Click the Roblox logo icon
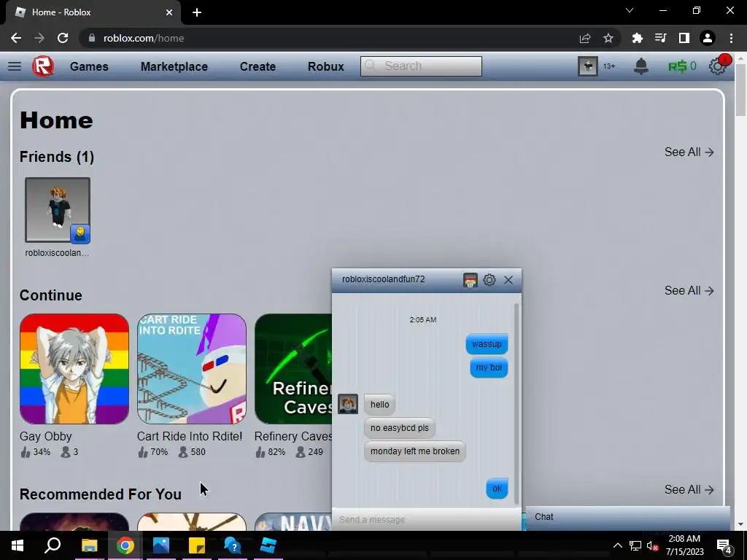The image size is (747, 560). [43, 66]
